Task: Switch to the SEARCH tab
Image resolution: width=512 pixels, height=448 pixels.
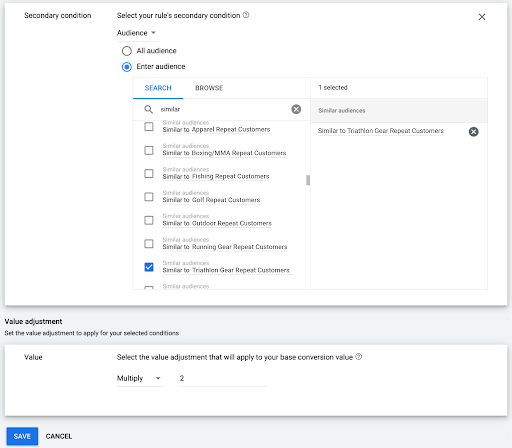Action: (158, 88)
